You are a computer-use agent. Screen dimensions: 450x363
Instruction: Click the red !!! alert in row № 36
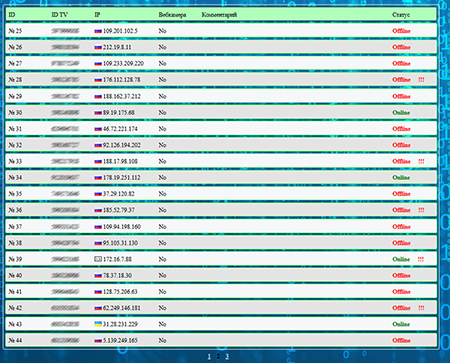pyautogui.click(x=421, y=210)
